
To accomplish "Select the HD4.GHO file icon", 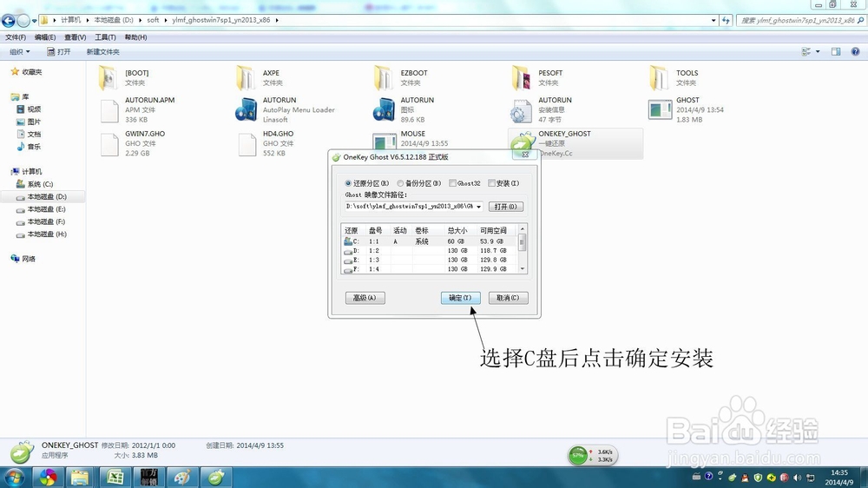I will (247, 144).
